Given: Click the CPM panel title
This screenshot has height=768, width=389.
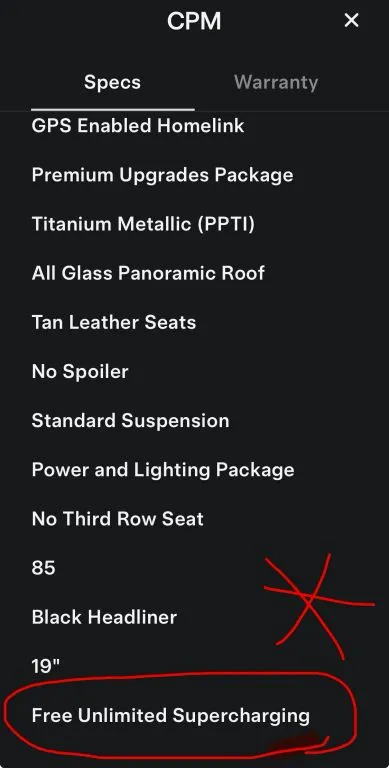Looking at the screenshot, I should tap(194, 21).
